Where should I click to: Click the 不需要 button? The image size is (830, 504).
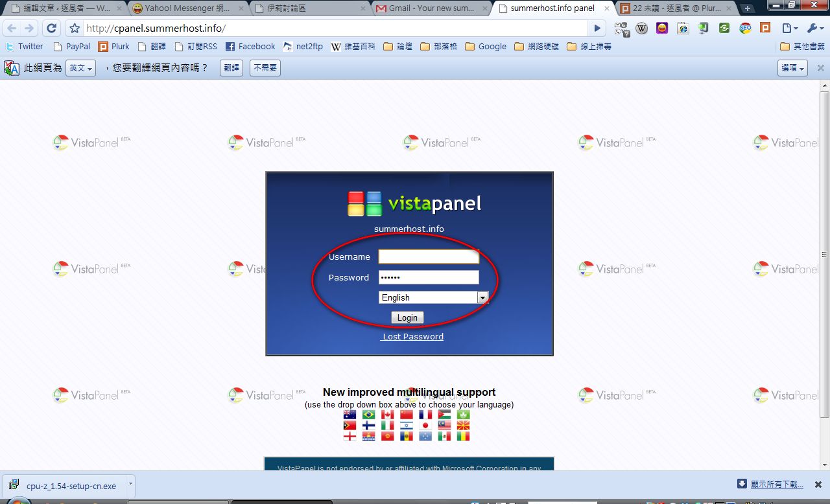point(265,68)
